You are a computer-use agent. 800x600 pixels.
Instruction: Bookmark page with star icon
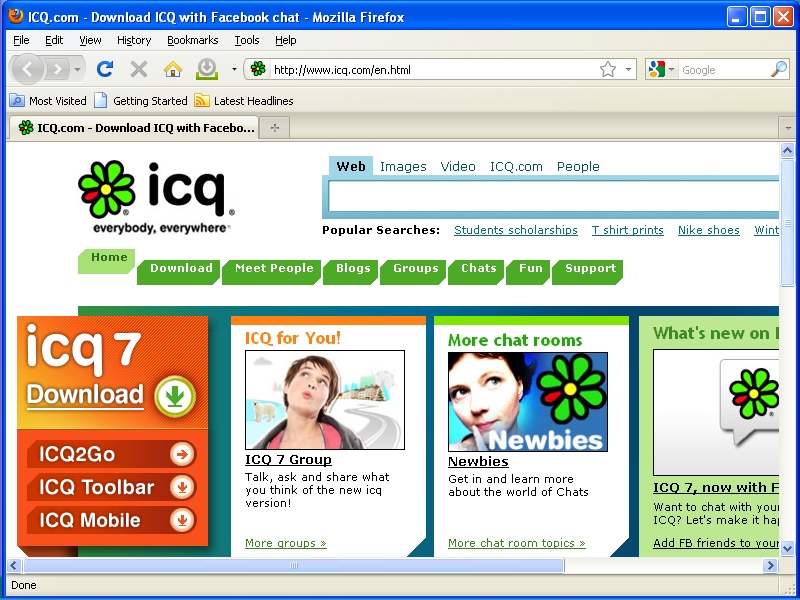[608, 70]
